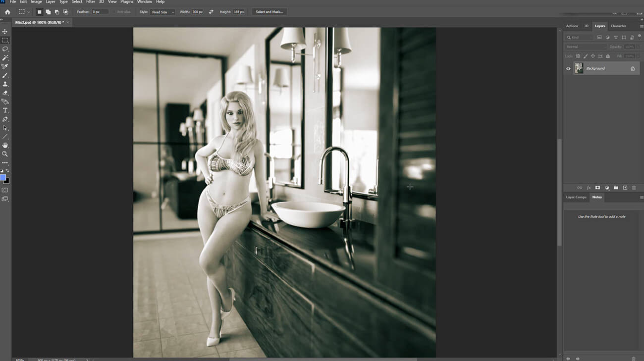
Task: Create a new fill or adjustment layer
Action: [x=607, y=188]
